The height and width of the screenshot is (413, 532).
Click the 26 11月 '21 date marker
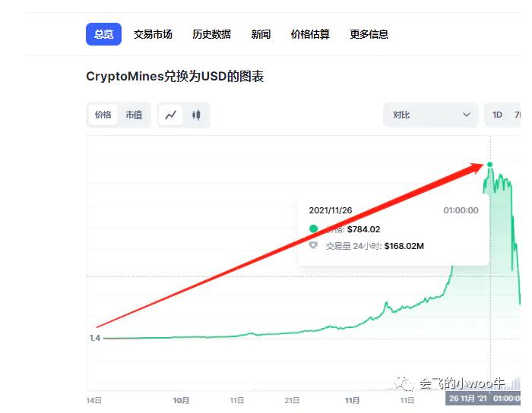click(x=467, y=399)
